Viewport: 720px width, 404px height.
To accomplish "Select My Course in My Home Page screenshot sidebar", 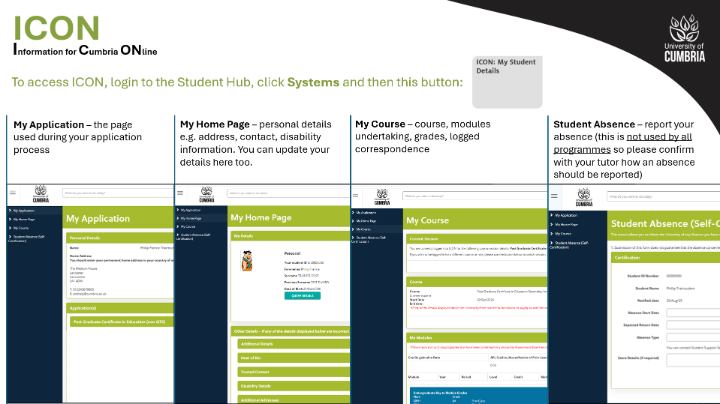I will [x=186, y=227].
